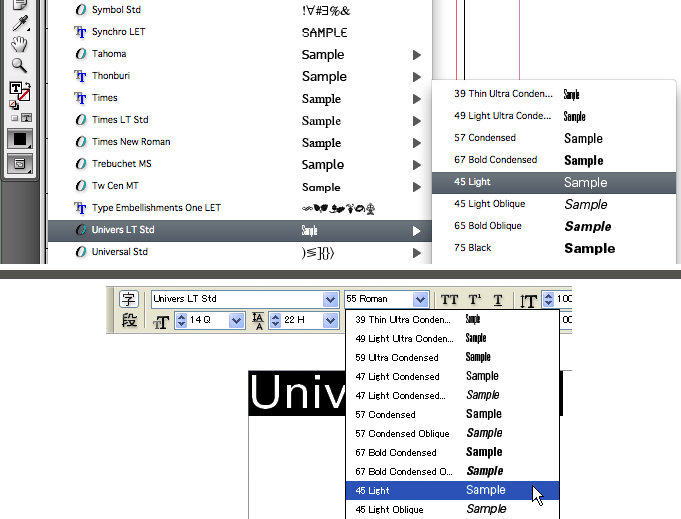This screenshot has width=681, height=519.
Task: Open the Univers LT Std font family dropdown
Action: (x=330, y=299)
